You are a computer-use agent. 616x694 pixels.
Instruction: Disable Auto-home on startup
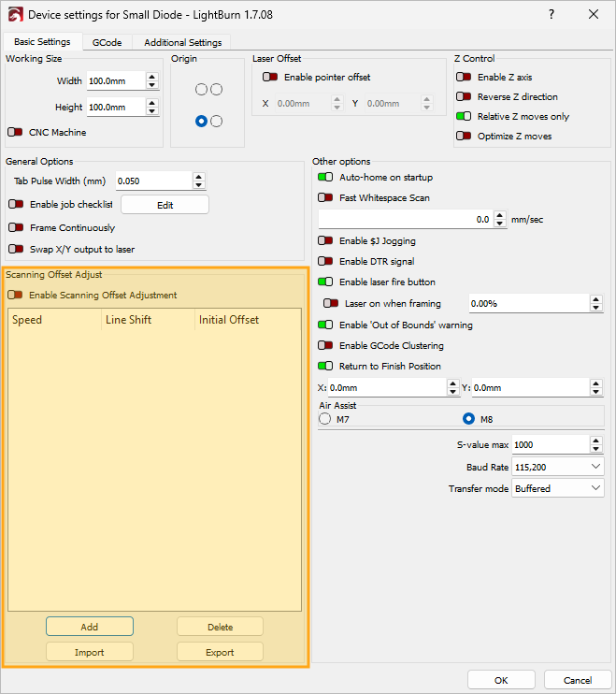point(325,177)
